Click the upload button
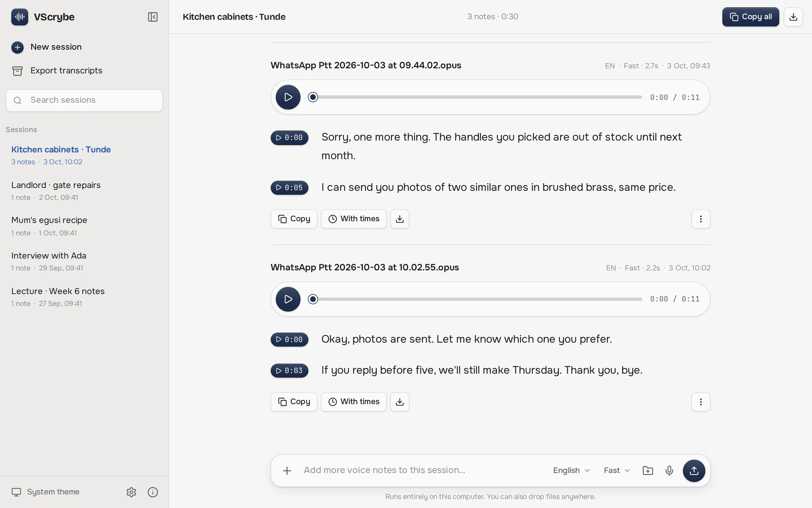812x508 pixels. coord(694,471)
